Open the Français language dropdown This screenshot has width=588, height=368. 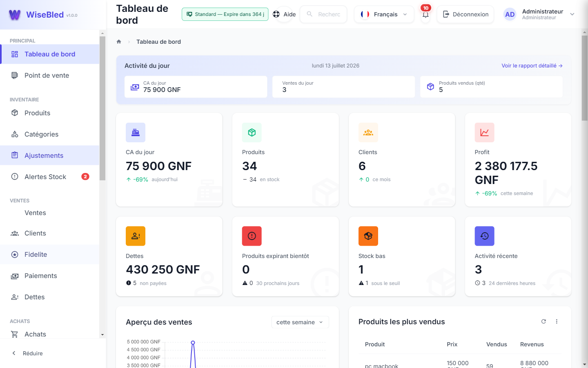pos(384,14)
